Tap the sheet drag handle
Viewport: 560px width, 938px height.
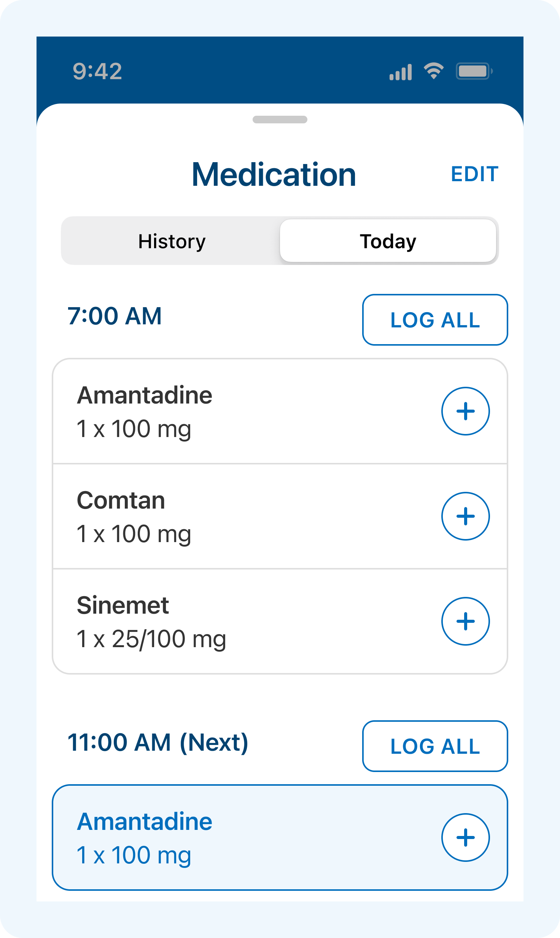coord(280,120)
